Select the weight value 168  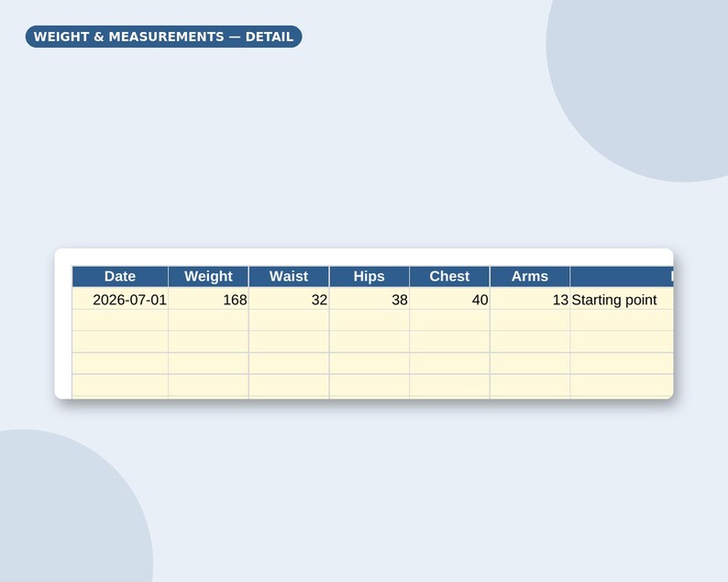point(208,299)
